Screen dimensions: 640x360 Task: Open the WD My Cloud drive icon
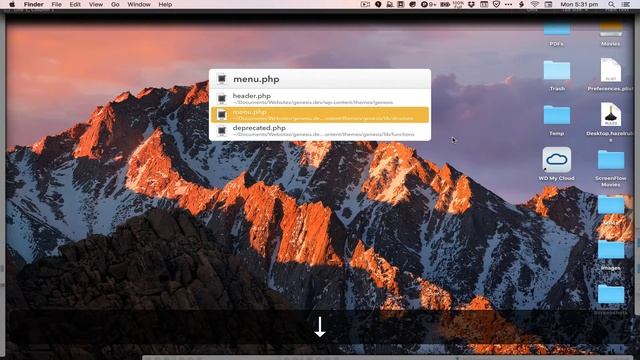click(557, 160)
